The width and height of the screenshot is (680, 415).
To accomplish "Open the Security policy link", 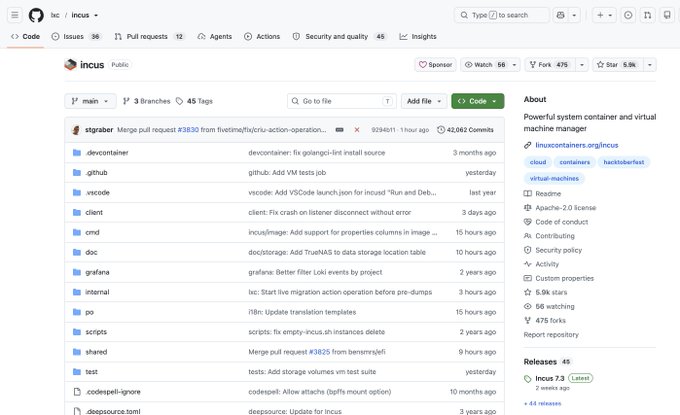I will click(553, 250).
